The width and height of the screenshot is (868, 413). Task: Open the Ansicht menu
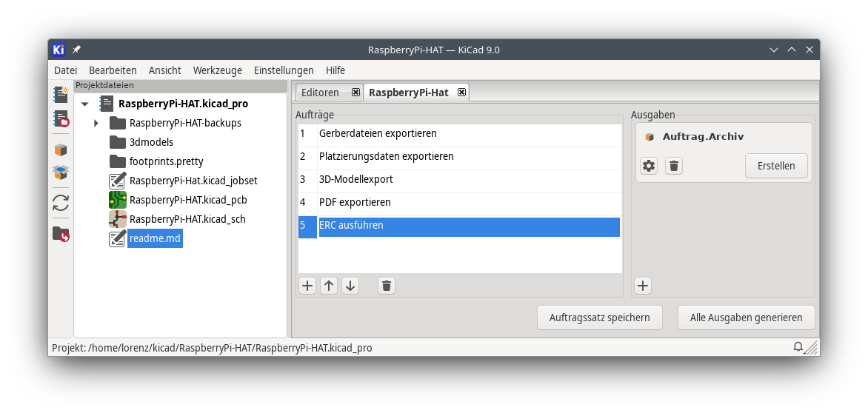coord(165,70)
